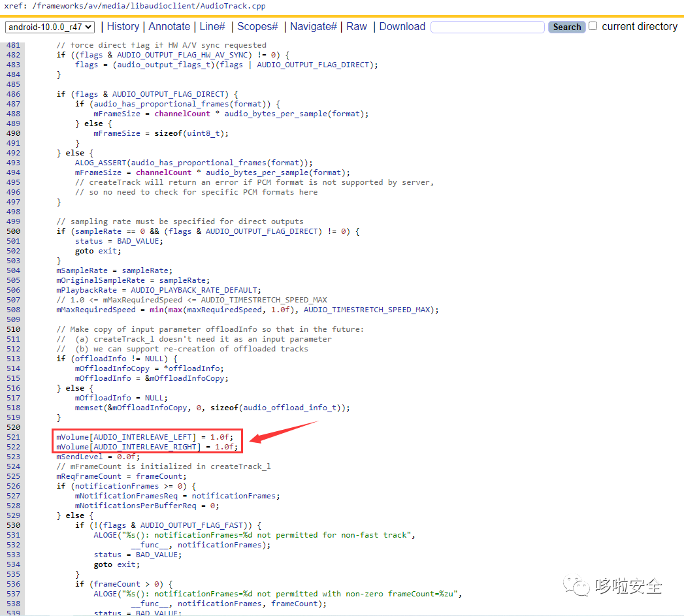Click mReqFrameCount symbol on line 525

tap(89, 476)
